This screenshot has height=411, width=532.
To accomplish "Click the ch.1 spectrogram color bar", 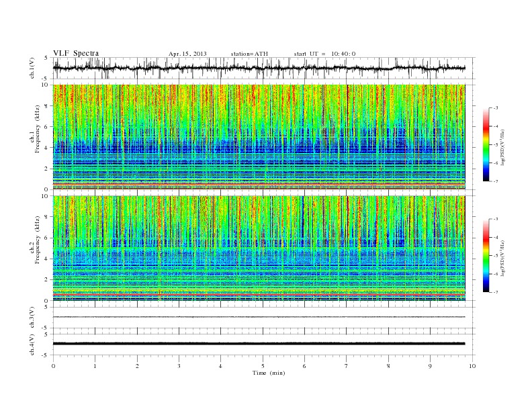I will tap(486, 144).
